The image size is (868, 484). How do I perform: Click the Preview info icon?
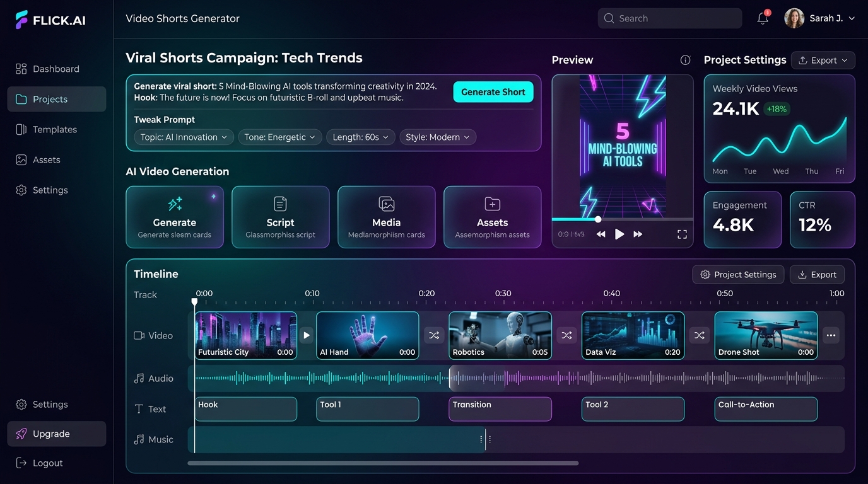point(685,60)
